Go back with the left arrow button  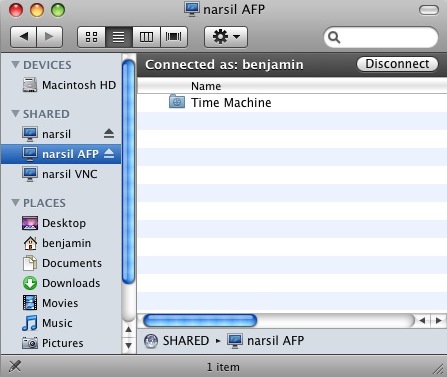[x=23, y=37]
